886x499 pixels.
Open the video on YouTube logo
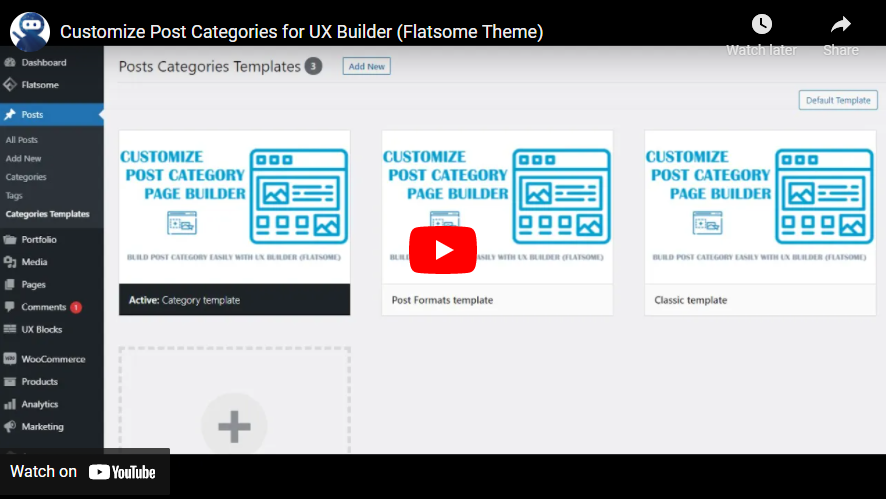coord(122,472)
